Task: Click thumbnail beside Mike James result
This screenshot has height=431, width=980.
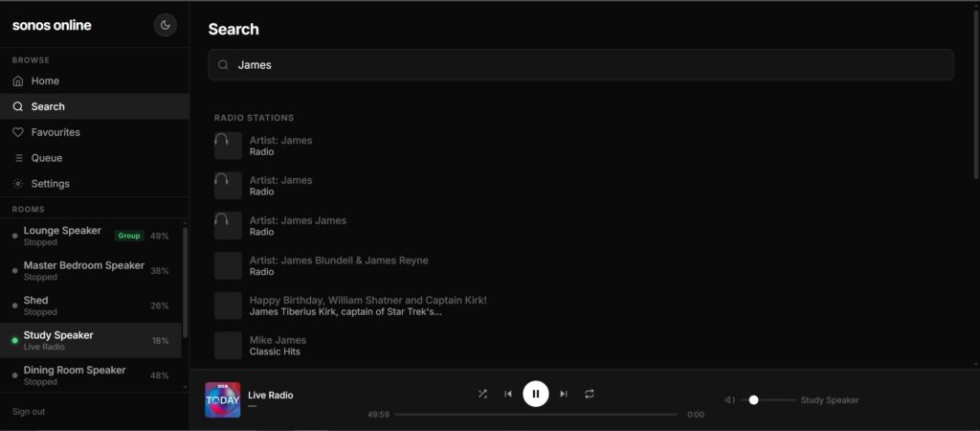Action: (x=228, y=346)
